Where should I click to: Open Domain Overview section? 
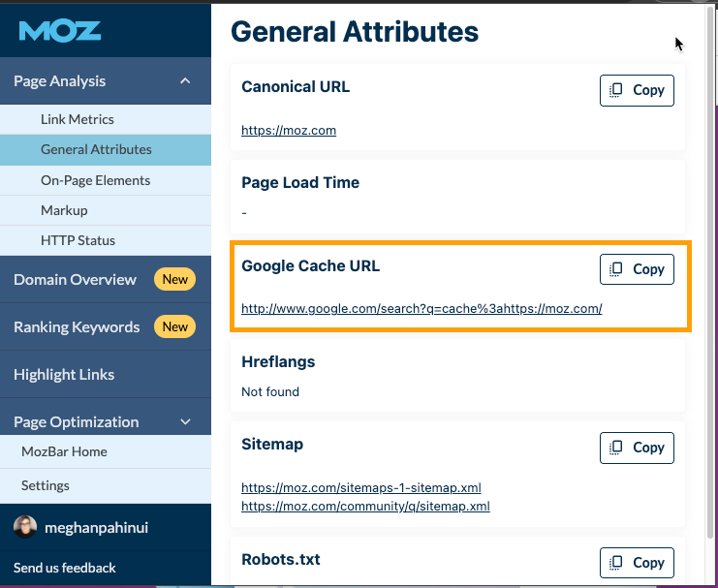[75, 280]
